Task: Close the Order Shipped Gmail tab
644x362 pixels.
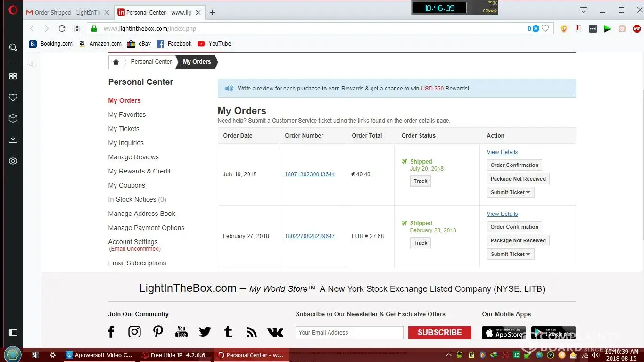Action: click(106, 13)
